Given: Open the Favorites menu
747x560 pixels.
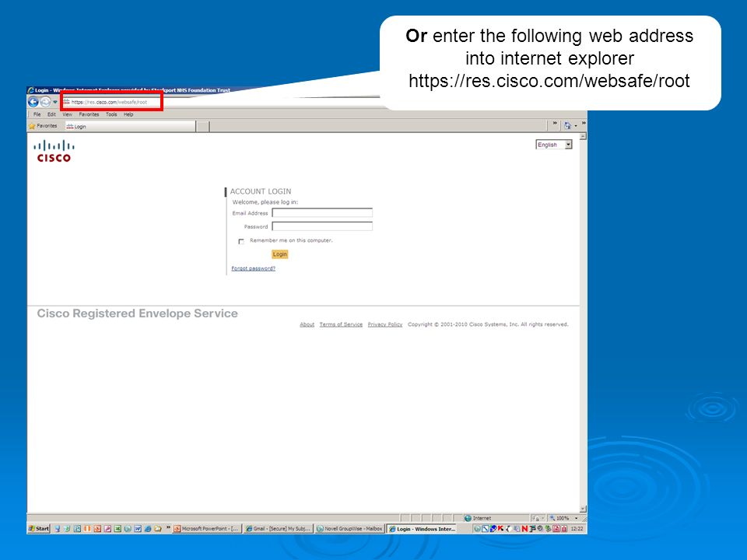Looking at the screenshot, I should pyautogui.click(x=89, y=114).
